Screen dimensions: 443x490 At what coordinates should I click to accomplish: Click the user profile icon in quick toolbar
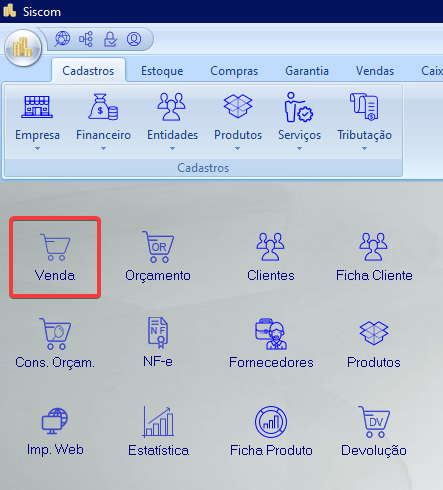134,39
